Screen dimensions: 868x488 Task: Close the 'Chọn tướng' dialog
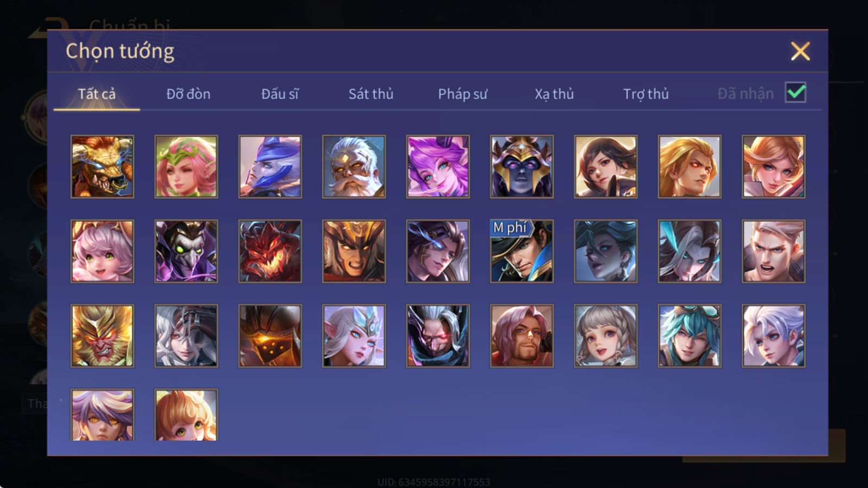tap(800, 52)
